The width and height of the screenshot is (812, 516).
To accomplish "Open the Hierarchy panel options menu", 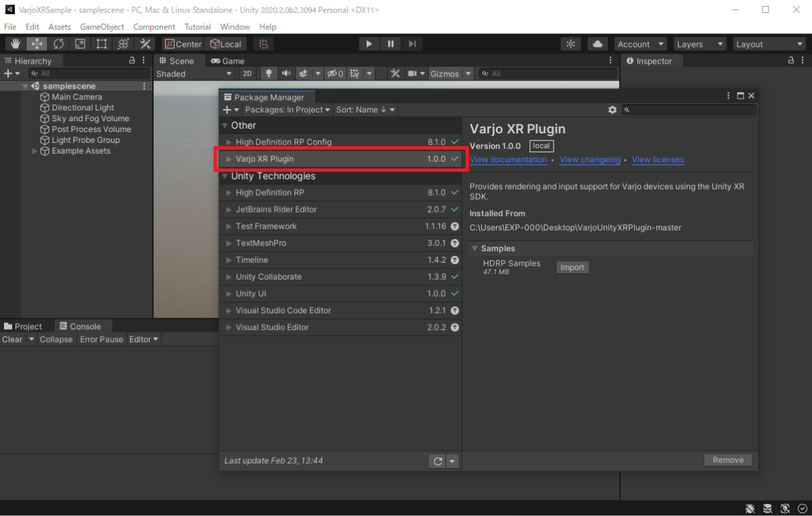I will click(143, 60).
